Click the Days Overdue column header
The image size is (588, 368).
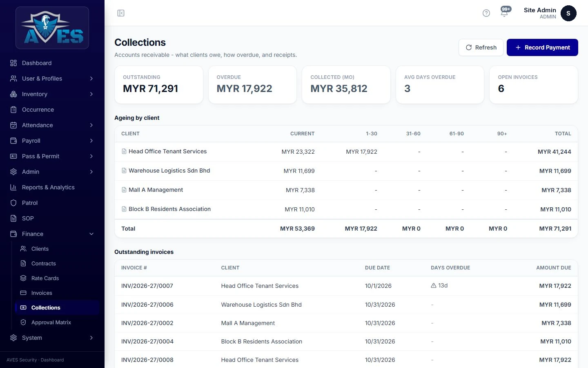coord(450,268)
